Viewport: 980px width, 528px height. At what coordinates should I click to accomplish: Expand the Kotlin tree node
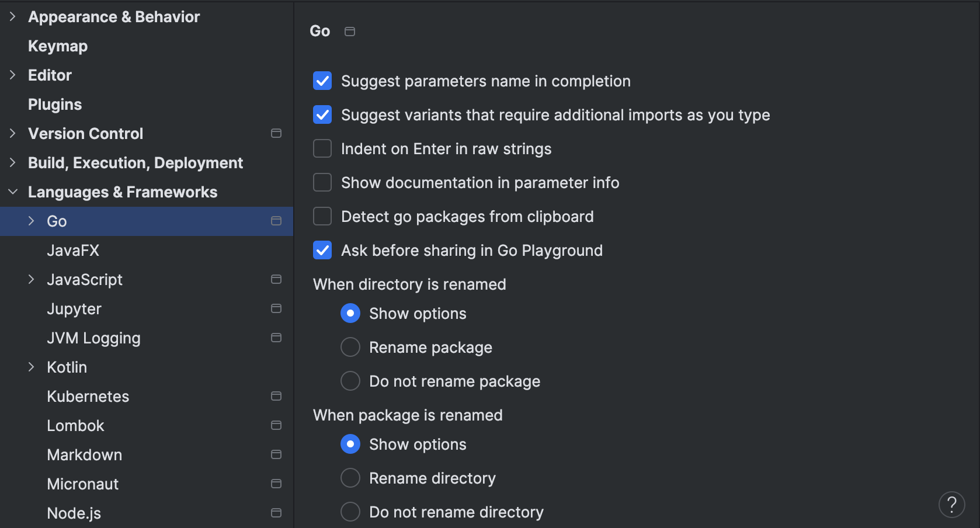(30, 367)
